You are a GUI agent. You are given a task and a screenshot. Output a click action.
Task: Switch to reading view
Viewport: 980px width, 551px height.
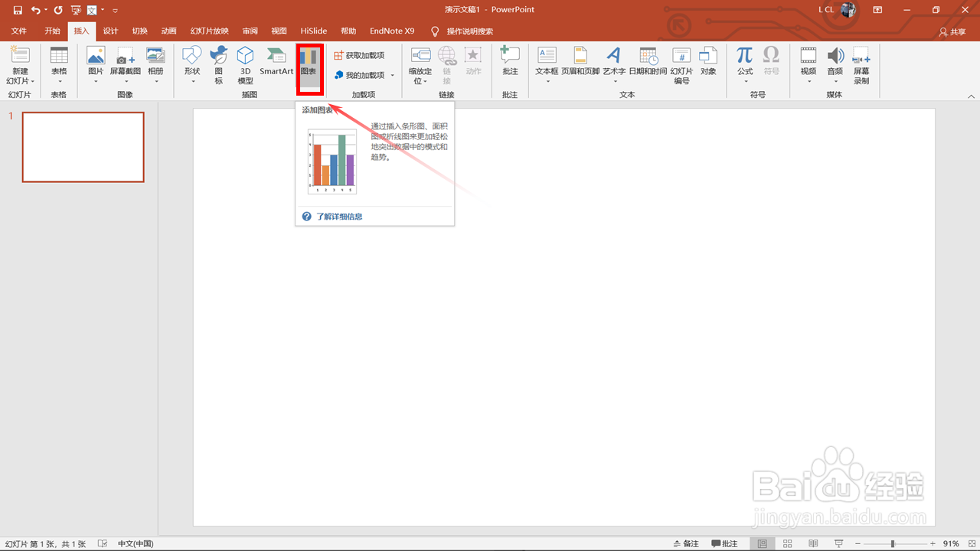click(814, 543)
